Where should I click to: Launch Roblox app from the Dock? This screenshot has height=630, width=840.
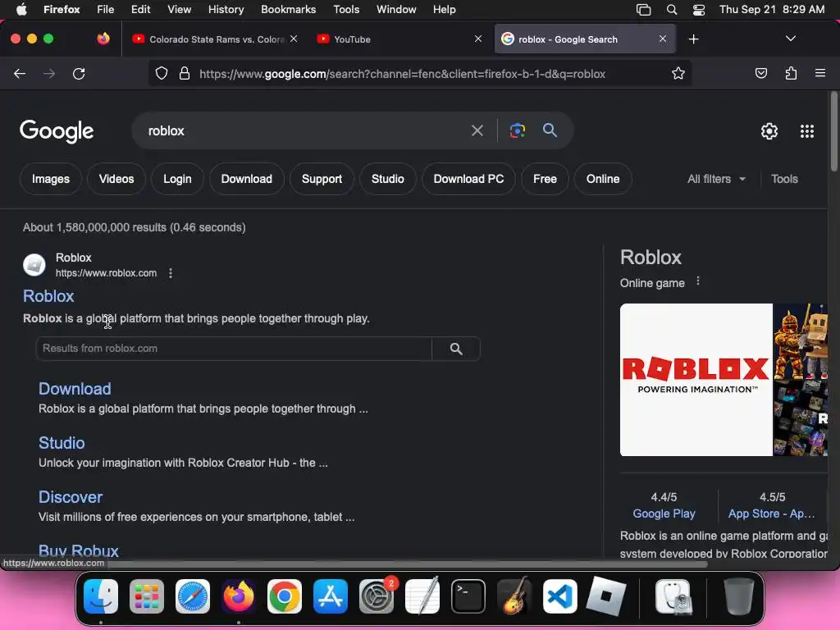point(606,596)
